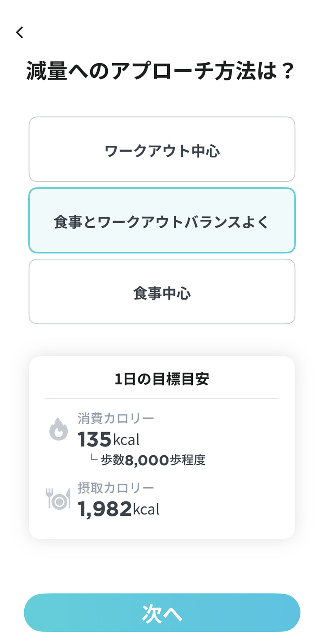The image size is (324, 644).
Task: Select the ワークアウト中心 option
Action: [162, 149]
